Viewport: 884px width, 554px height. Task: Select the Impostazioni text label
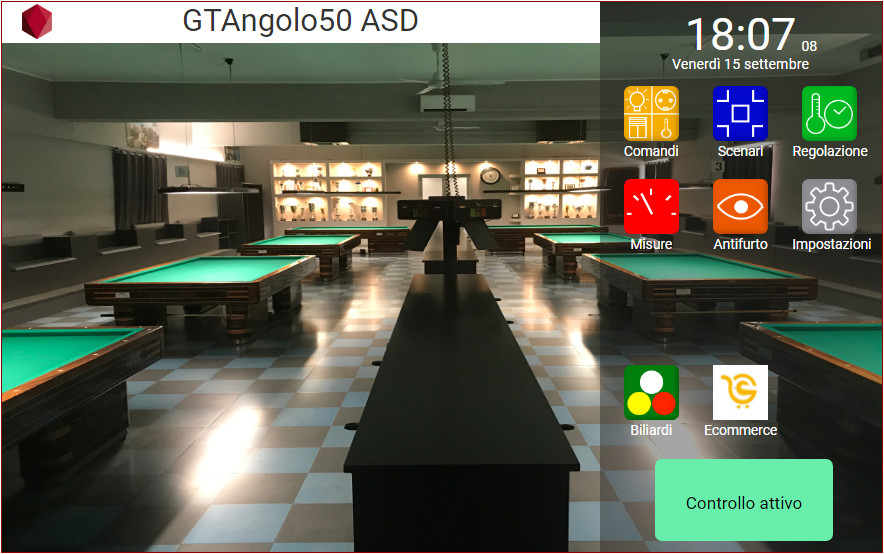831,244
